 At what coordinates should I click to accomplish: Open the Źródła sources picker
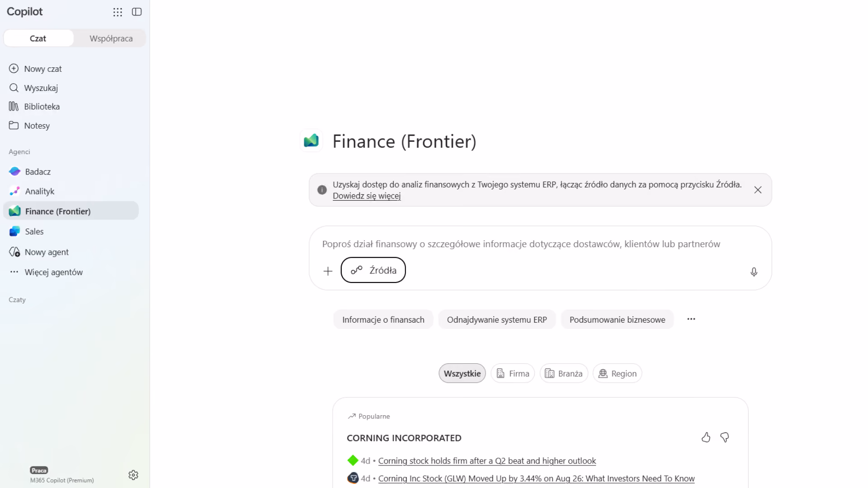(373, 270)
